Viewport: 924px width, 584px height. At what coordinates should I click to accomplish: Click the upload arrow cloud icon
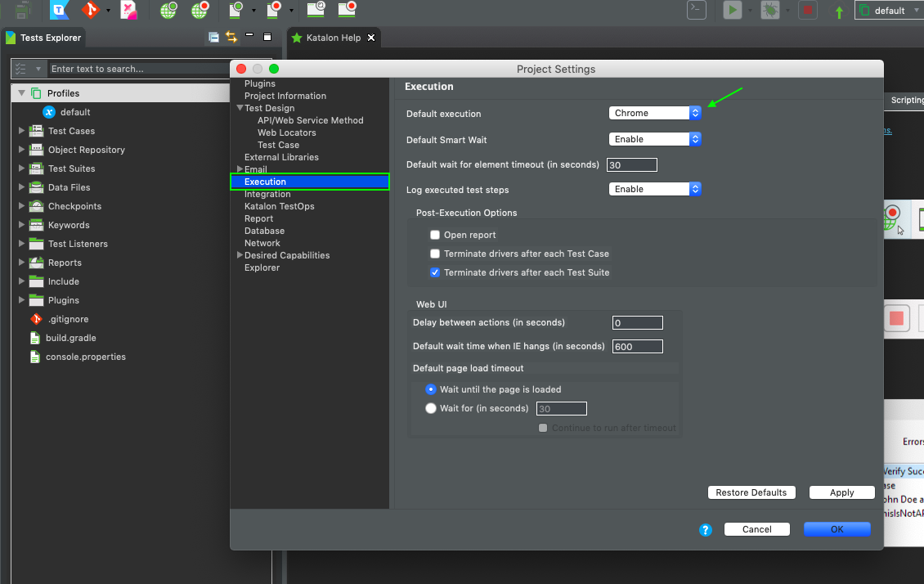[839, 11]
